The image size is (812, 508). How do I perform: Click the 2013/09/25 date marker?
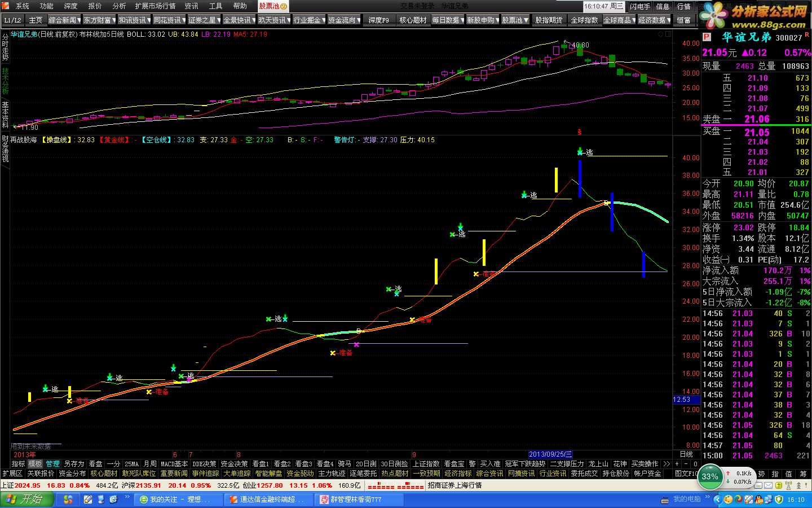(x=550, y=454)
